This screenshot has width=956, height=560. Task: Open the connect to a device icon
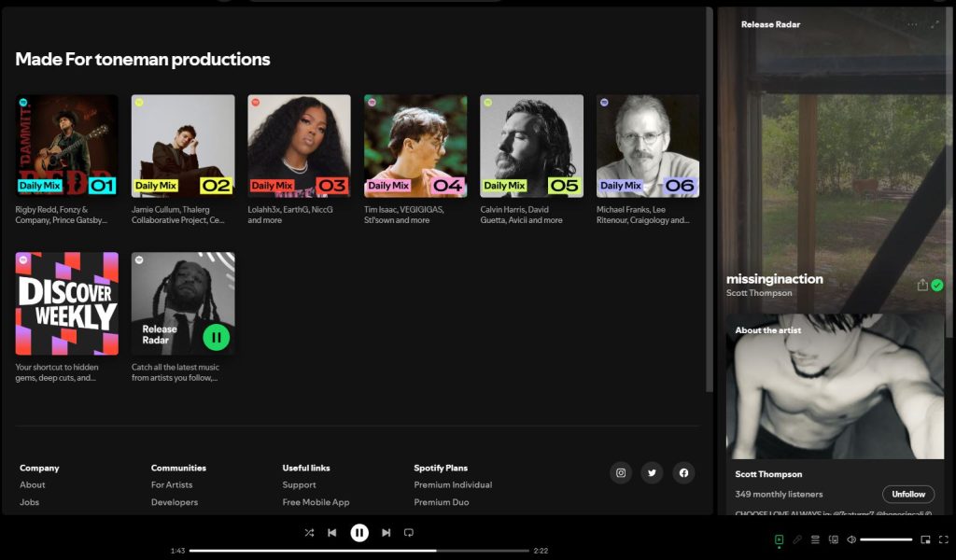[834, 539]
